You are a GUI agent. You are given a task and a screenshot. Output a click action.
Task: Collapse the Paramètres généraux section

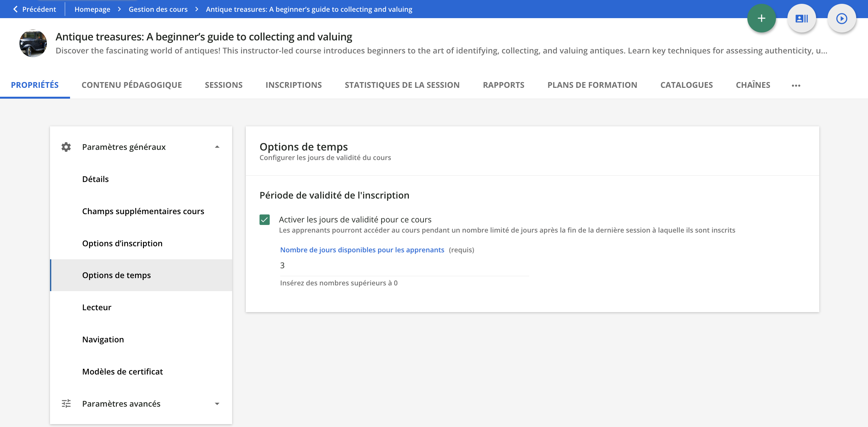217,147
